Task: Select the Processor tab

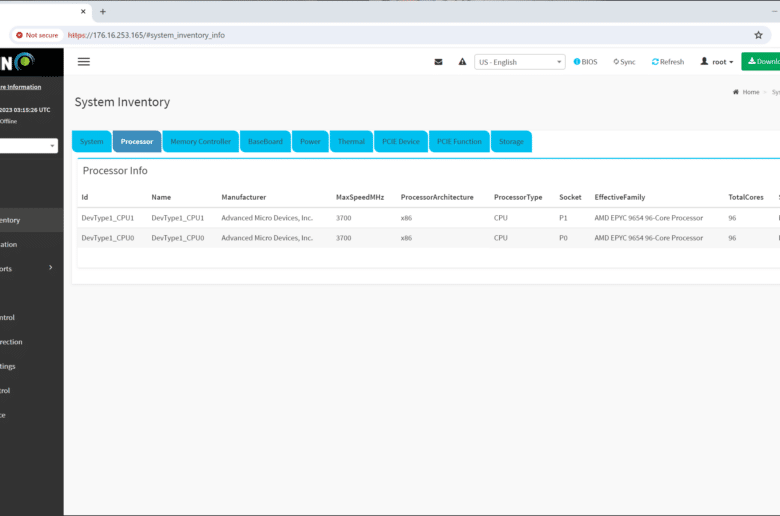Action: 137,141
